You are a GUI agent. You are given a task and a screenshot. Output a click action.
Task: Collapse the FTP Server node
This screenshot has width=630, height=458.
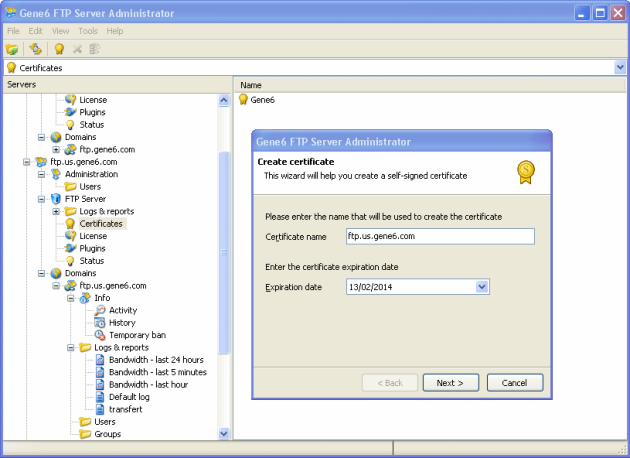click(x=41, y=199)
